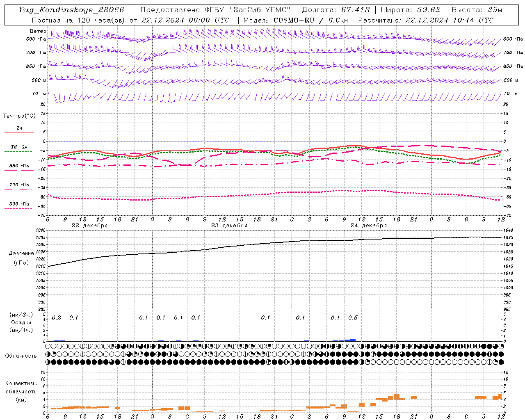
Task: Click the latitude value Широта: 59.62
Action: pyautogui.click(x=411, y=10)
